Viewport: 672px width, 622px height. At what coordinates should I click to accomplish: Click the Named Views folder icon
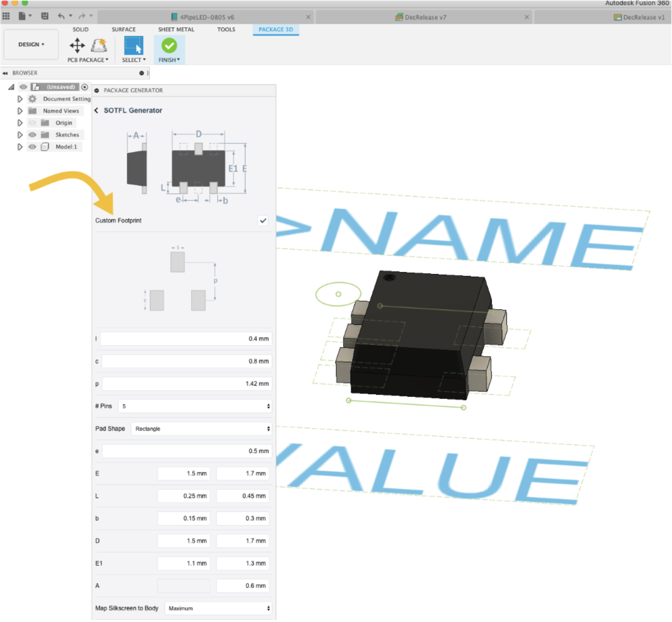(33, 111)
